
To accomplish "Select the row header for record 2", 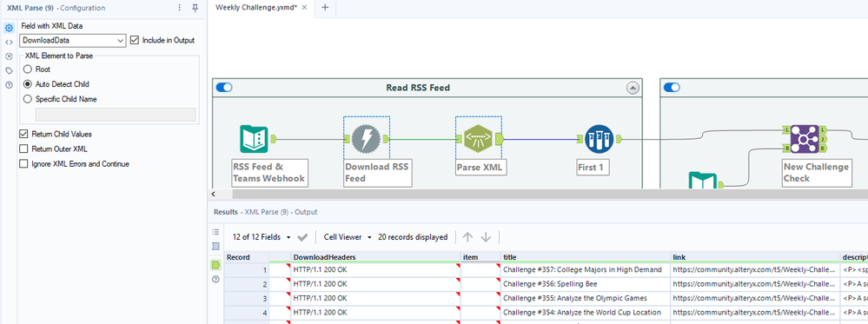I will (x=247, y=284).
